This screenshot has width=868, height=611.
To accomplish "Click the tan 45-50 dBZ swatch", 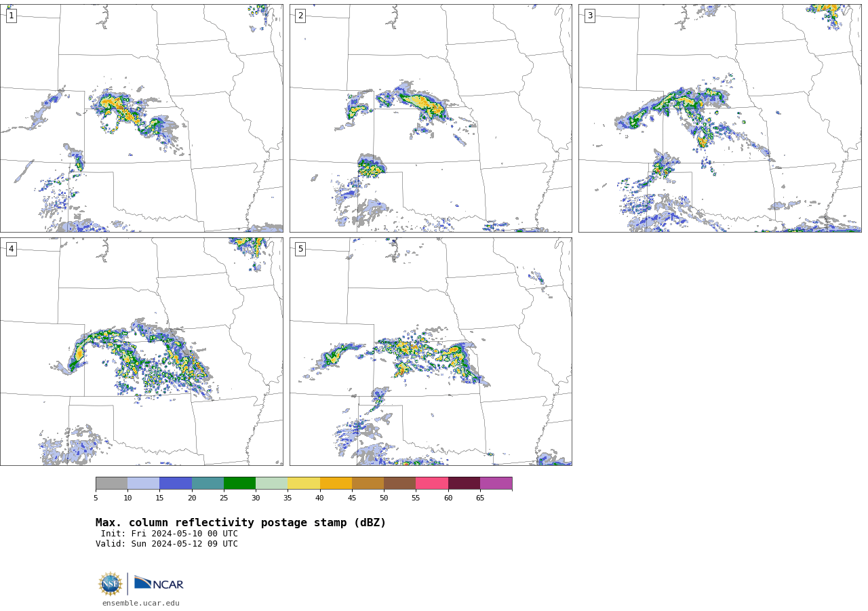I will point(368,484).
